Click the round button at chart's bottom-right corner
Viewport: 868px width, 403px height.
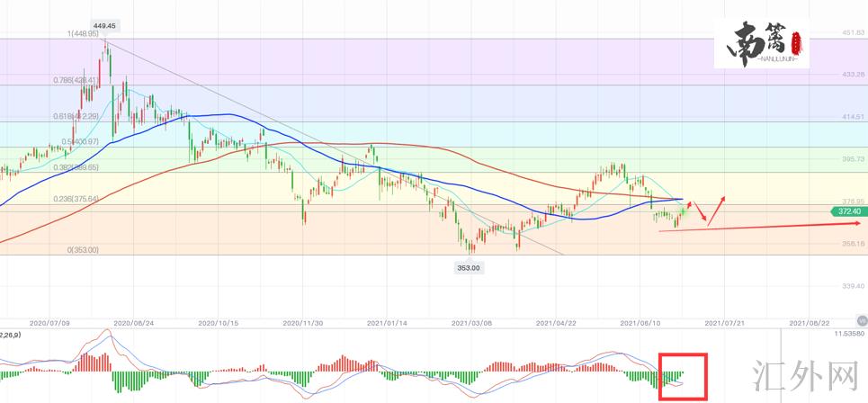point(862,319)
